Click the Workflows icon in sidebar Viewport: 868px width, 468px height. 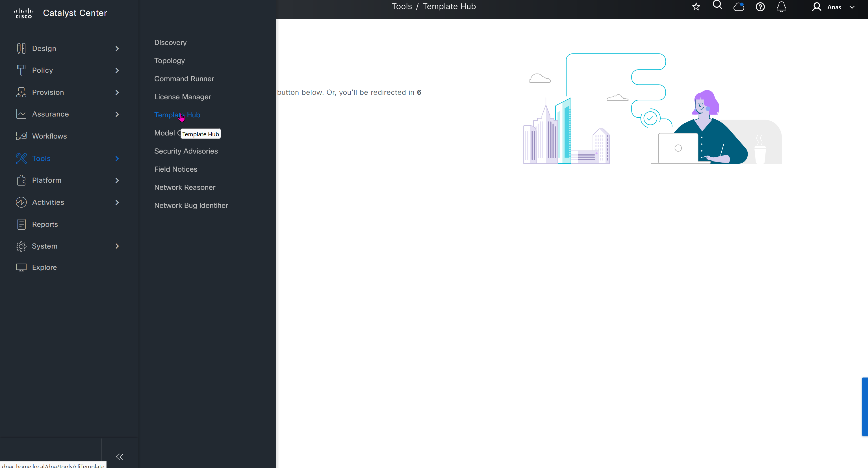tap(21, 136)
